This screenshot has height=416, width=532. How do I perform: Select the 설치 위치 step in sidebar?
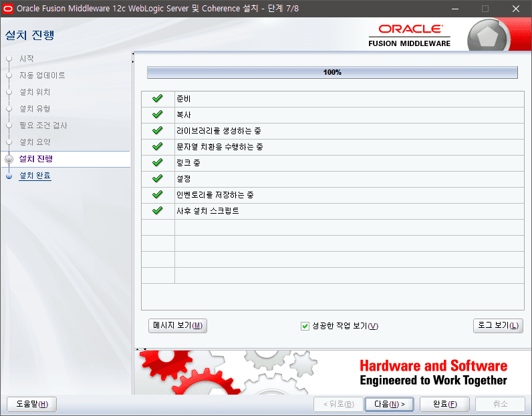click(35, 92)
